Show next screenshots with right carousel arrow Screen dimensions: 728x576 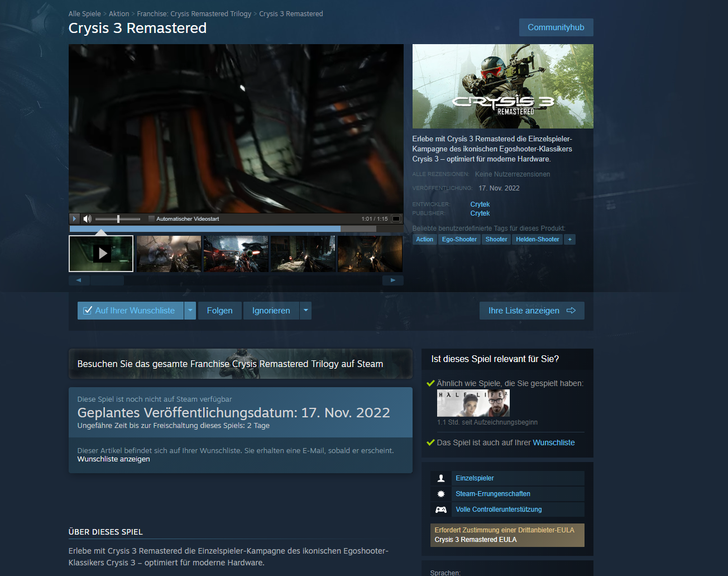[393, 280]
